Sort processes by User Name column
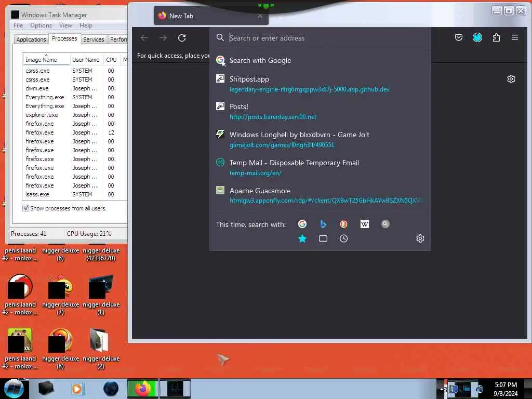The image size is (532, 399). pos(86,60)
